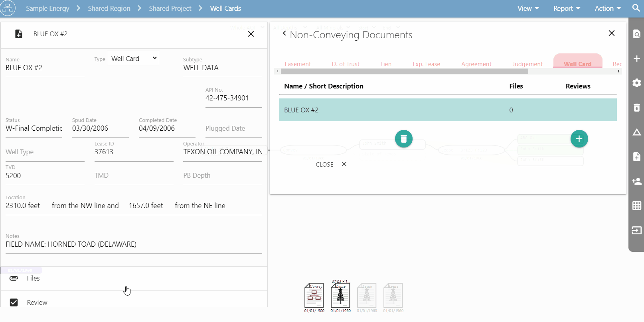This screenshot has width=644, height=322.
Task: Click the Files paperclip icon
Action: (x=14, y=278)
